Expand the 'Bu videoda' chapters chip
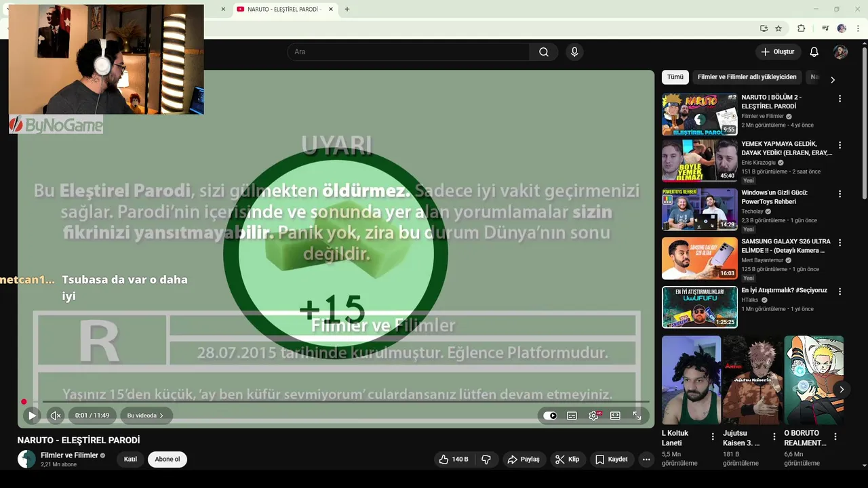Image resolution: width=868 pixels, height=488 pixels. tap(146, 415)
